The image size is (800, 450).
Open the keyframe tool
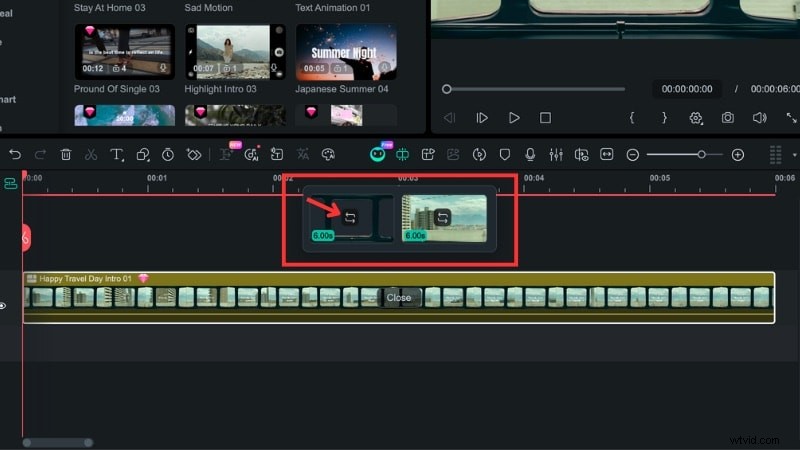[194, 154]
